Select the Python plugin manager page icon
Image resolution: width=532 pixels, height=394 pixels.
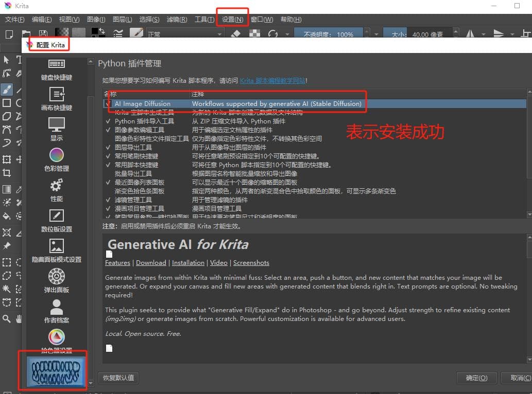(x=56, y=371)
